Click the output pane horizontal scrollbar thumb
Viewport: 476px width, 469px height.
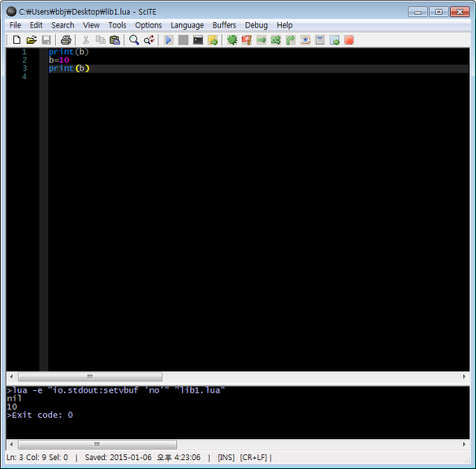click(97, 444)
